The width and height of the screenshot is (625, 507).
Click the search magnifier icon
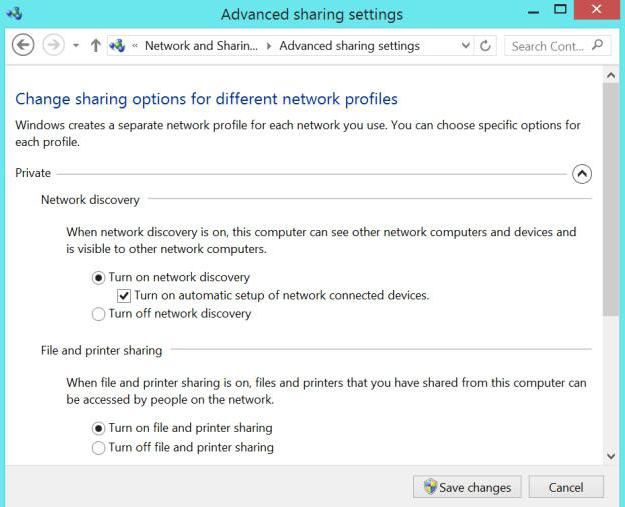coord(597,45)
